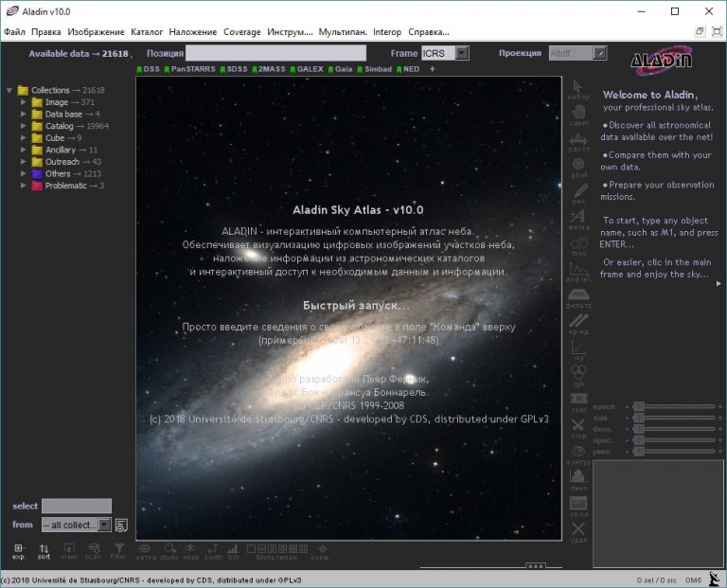Collapse the Collections root folder
Screen dimensions: 727x588
(9, 90)
